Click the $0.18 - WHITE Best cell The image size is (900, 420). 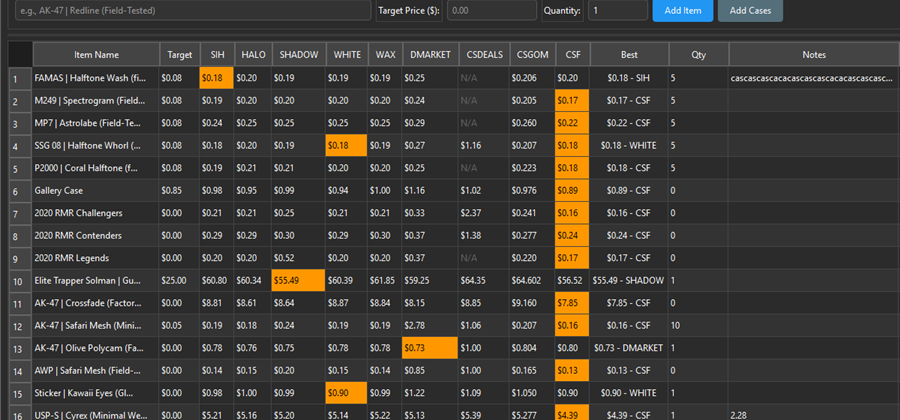[629, 146]
